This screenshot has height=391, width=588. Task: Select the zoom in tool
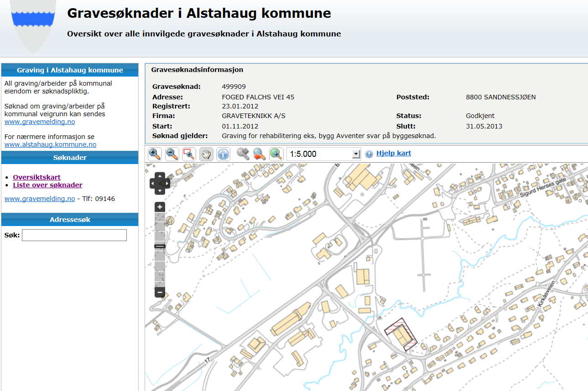(155, 154)
